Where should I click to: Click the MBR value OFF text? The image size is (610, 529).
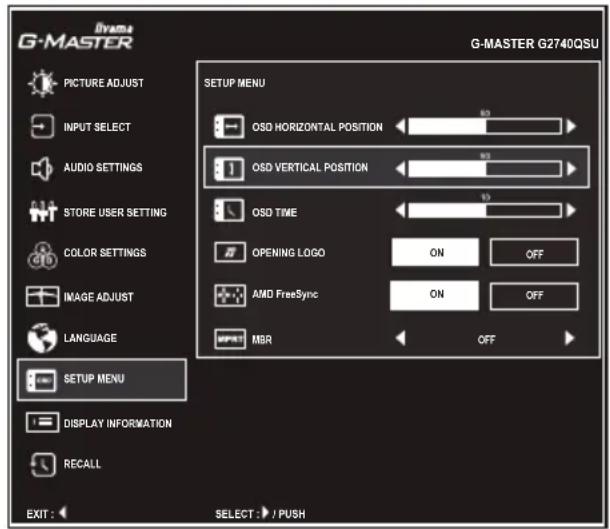tap(486, 340)
